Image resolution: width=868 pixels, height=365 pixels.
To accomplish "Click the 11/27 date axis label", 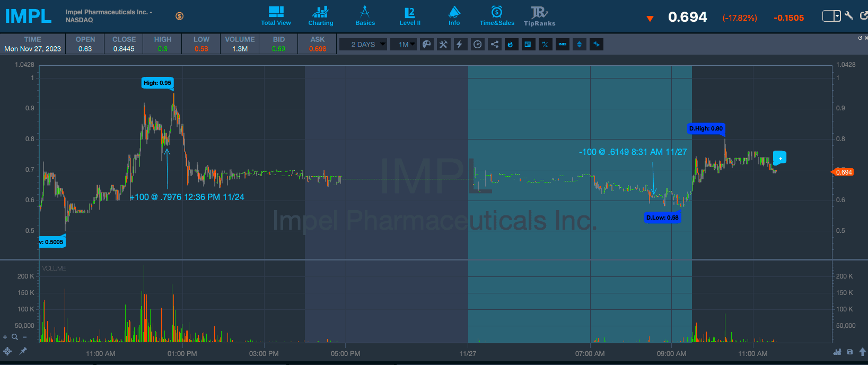I will click(x=468, y=353).
